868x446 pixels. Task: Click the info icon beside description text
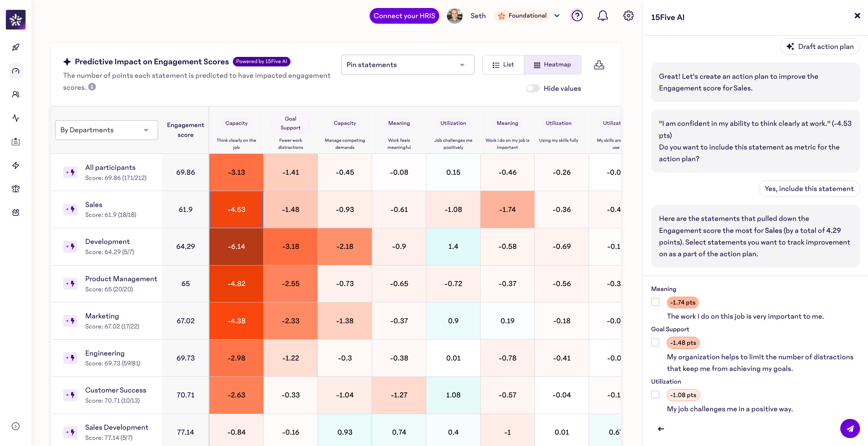point(92,87)
